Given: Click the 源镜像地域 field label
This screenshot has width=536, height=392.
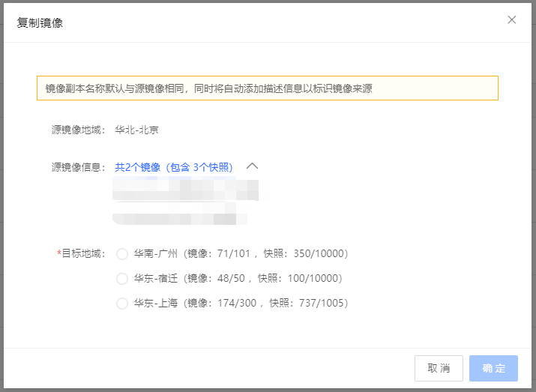Looking at the screenshot, I should click(x=79, y=130).
